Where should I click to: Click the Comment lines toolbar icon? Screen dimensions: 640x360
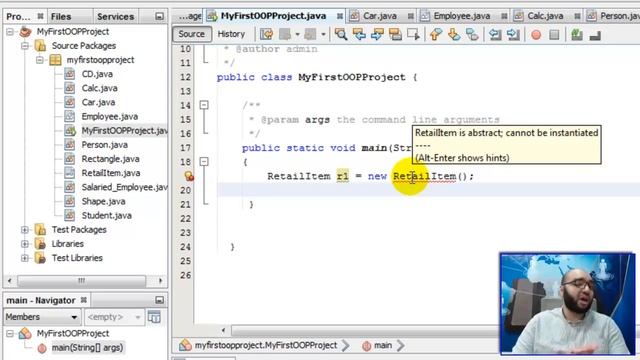coord(577,35)
